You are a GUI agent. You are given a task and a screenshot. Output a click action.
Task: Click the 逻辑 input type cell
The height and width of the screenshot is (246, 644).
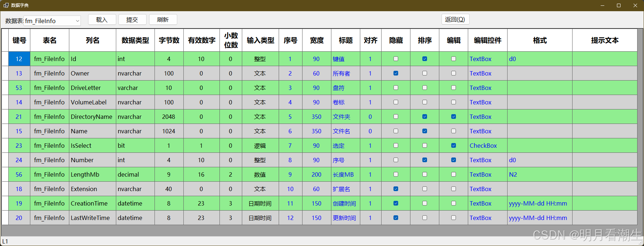(x=260, y=146)
